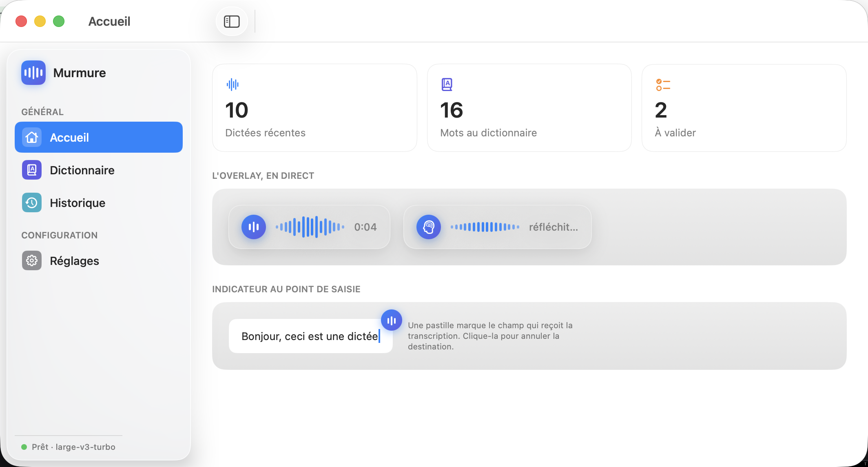Click the CONFIGURATION section header

[60, 235]
